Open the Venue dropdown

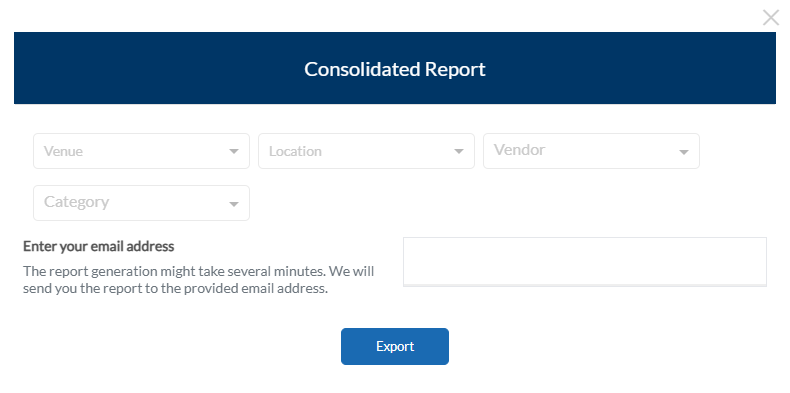coord(142,151)
